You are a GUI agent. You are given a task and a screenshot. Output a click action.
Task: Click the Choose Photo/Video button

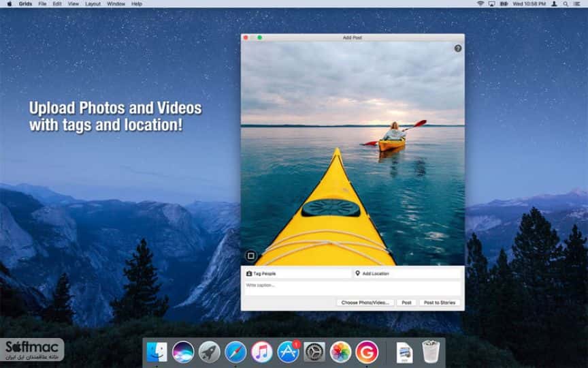[x=365, y=303]
